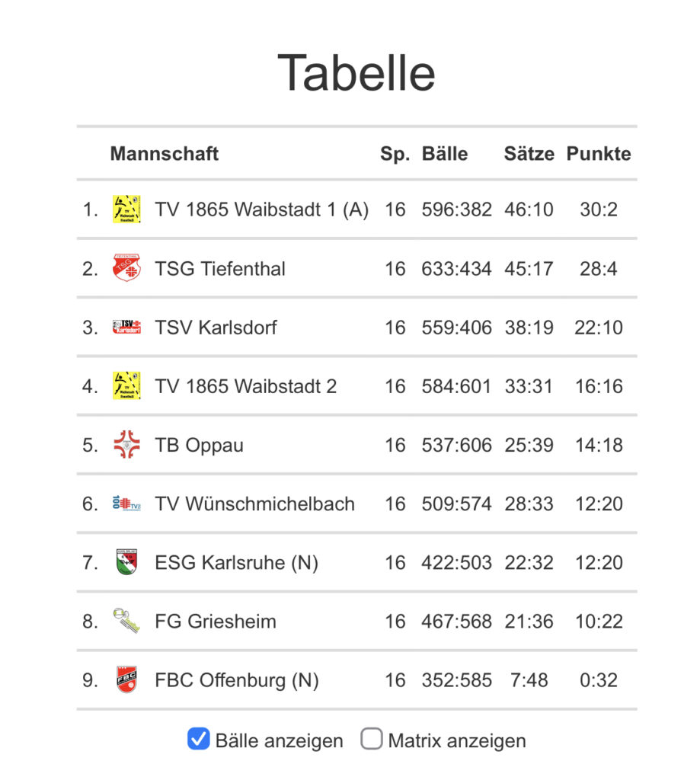Click the Bälle column header
700x780 pixels.
445,154
